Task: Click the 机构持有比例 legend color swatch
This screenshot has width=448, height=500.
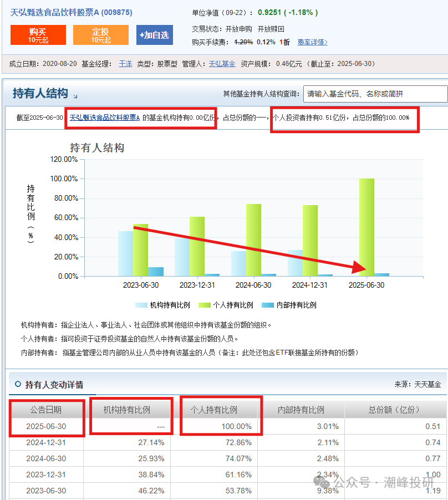Action: click(141, 305)
